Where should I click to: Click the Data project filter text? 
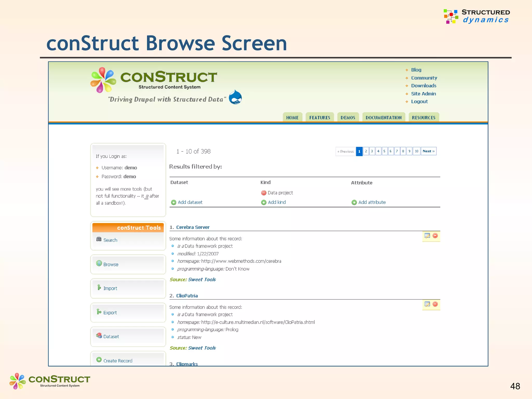pos(280,193)
